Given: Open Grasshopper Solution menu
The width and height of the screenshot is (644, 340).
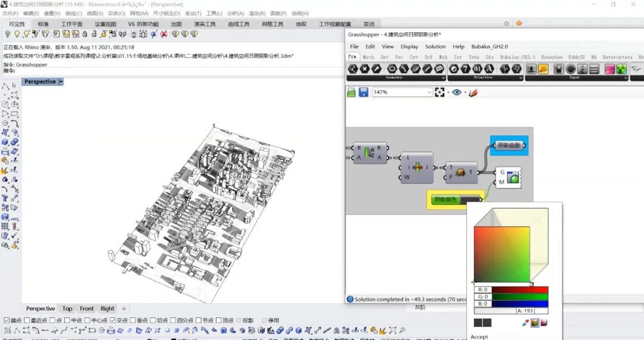Looking at the screenshot, I should pos(435,46).
